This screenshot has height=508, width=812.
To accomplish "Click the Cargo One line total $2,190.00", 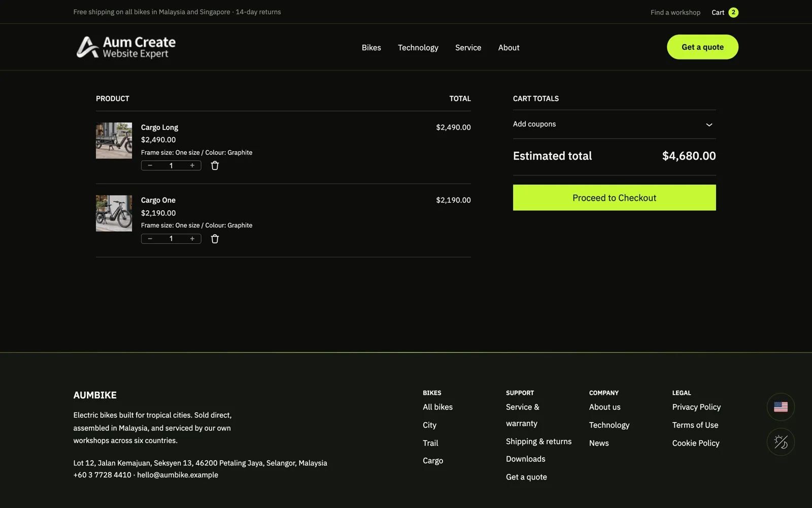I will pos(453,200).
